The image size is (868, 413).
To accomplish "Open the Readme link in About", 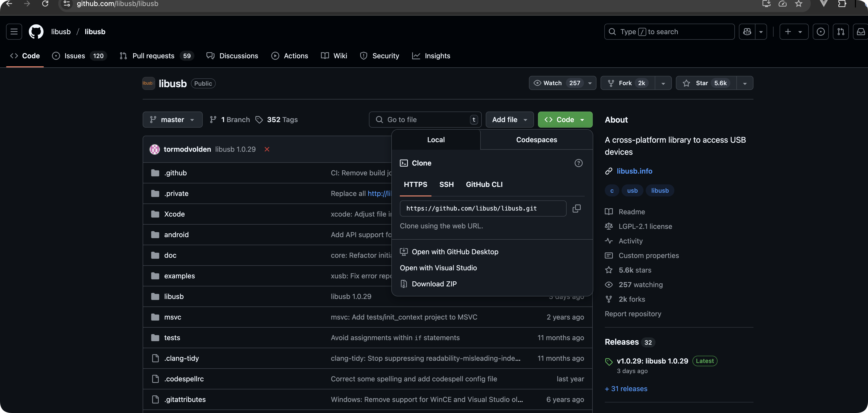I will (x=625, y=212).
